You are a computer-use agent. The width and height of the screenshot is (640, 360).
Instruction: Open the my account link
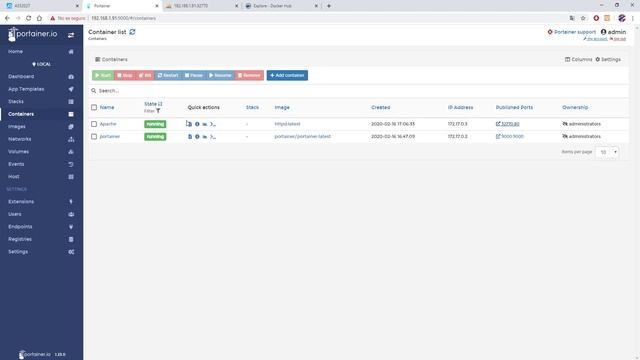(596, 39)
